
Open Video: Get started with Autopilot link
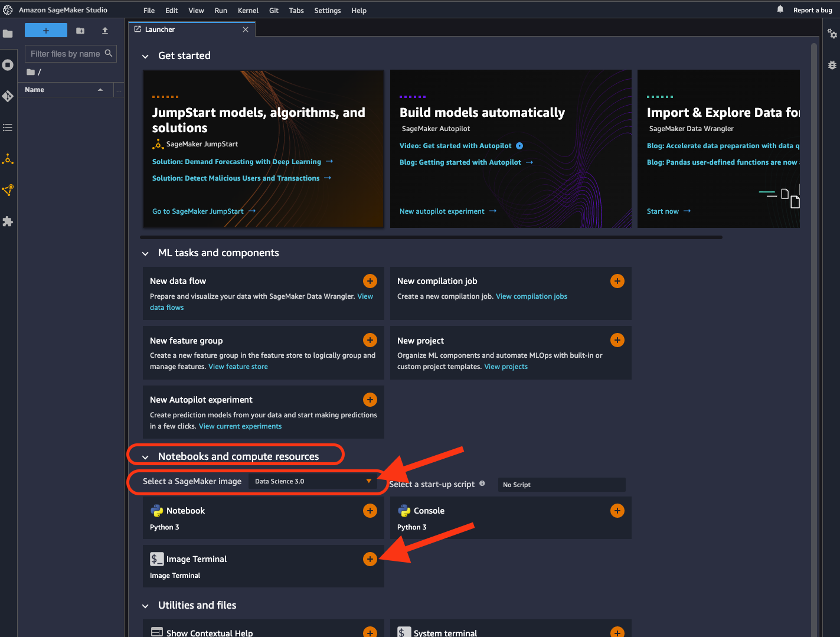coord(461,146)
